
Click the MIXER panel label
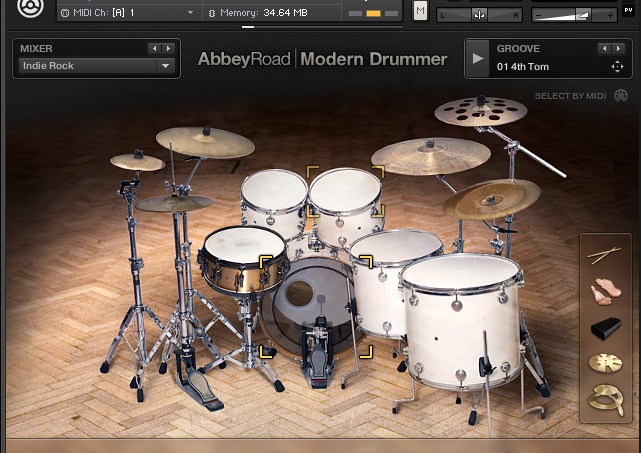(36, 49)
